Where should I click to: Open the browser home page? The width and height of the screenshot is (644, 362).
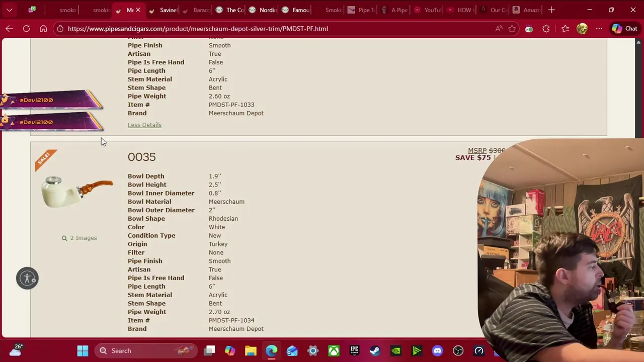click(x=43, y=29)
